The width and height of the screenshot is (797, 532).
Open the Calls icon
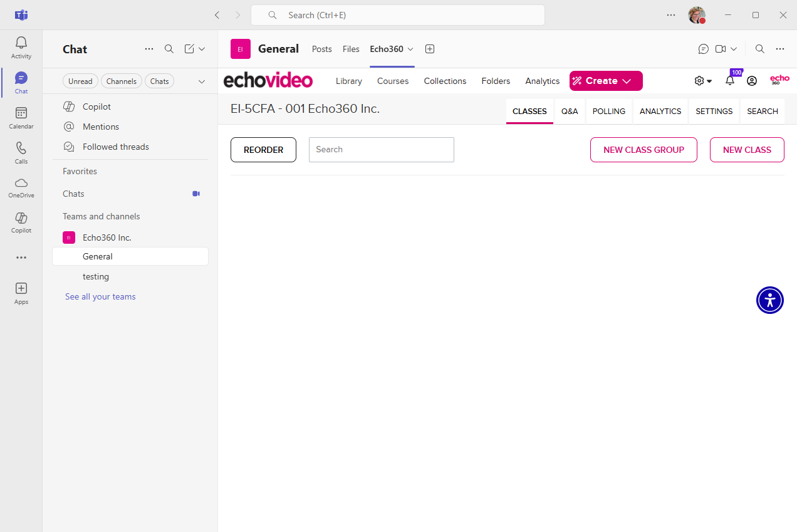21,153
